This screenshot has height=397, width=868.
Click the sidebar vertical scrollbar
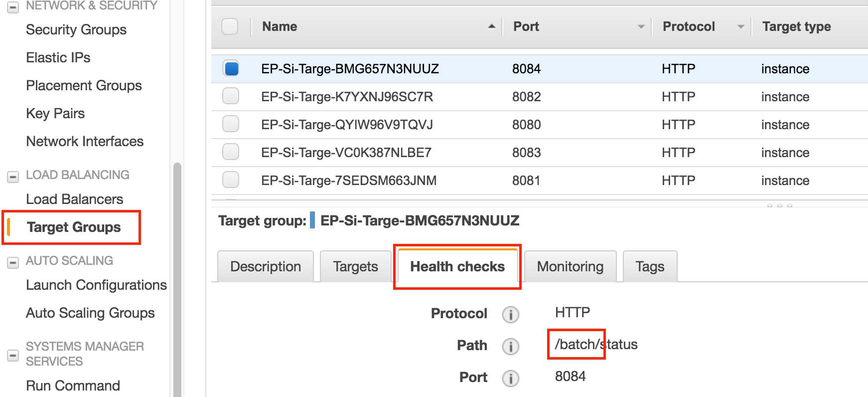pyautogui.click(x=177, y=279)
